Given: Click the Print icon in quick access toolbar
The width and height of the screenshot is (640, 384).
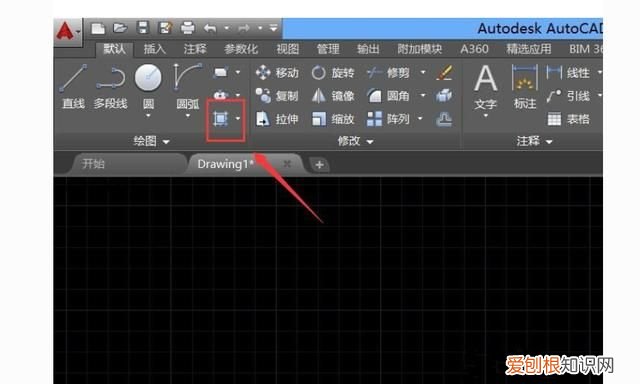Looking at the screenshot, I should point(187,28).
